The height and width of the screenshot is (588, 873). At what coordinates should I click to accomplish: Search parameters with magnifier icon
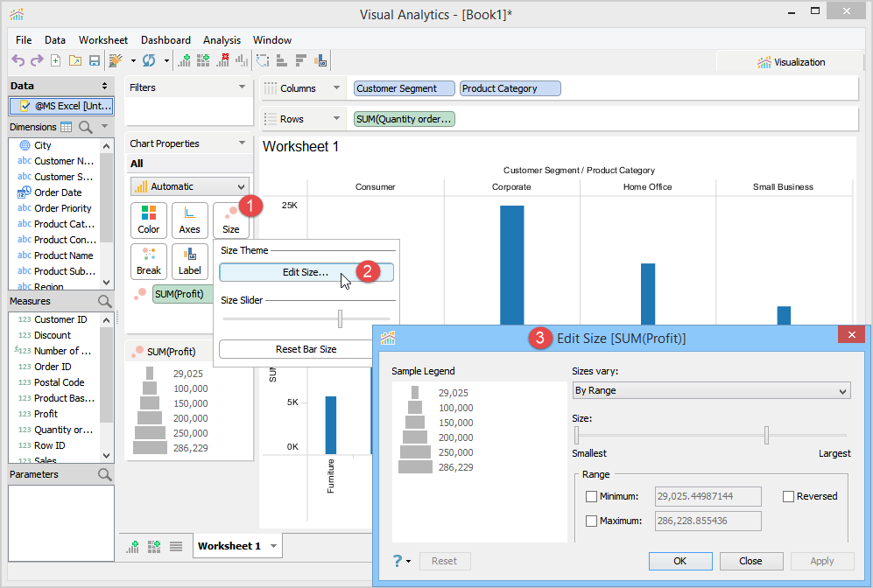click(105, 474)
